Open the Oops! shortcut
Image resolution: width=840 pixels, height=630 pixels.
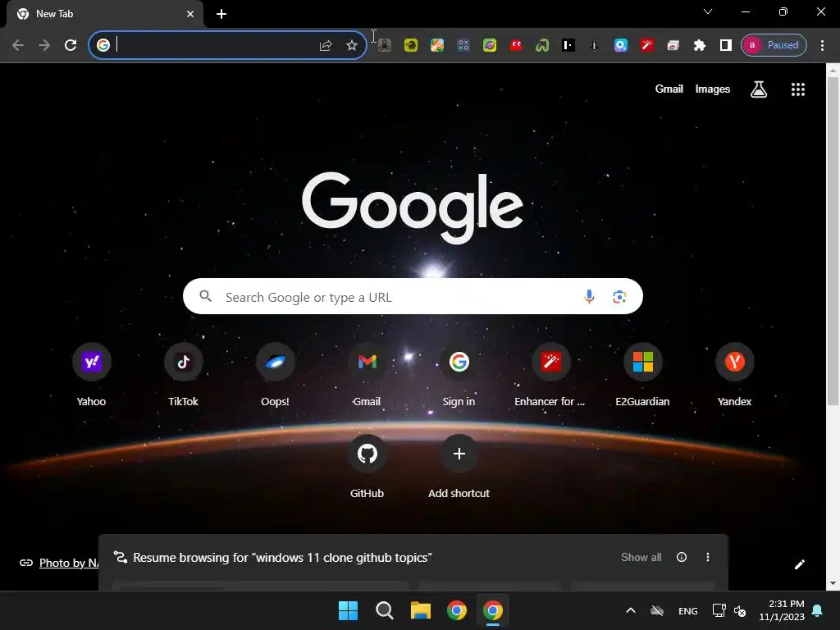click(x=275, y=375)
